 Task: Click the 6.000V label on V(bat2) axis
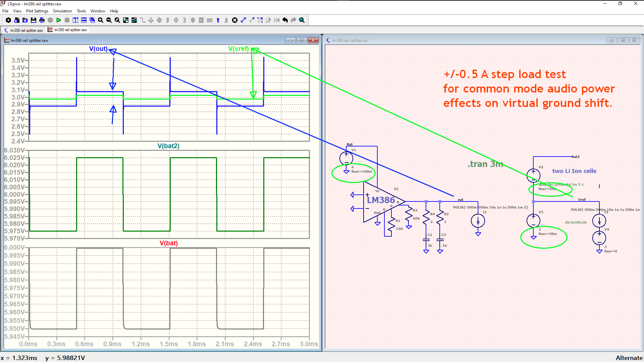tap(14, 194)
